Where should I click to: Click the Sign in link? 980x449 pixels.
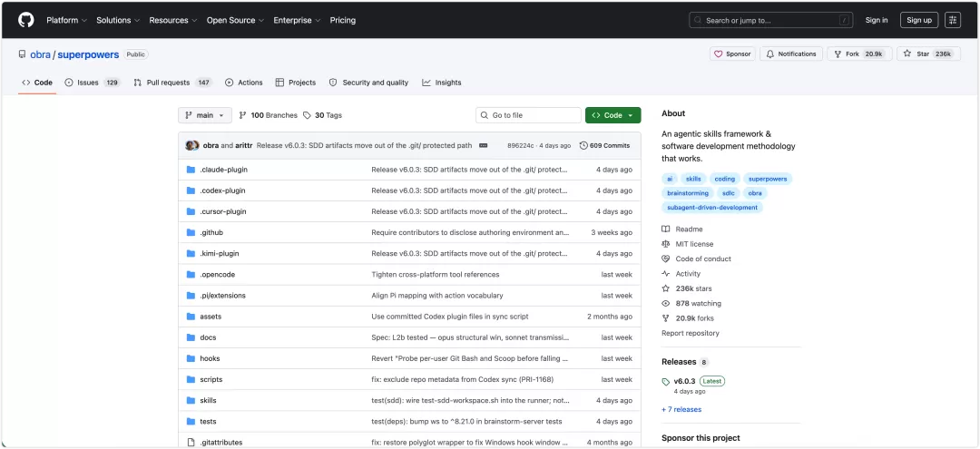pos(877,20)
